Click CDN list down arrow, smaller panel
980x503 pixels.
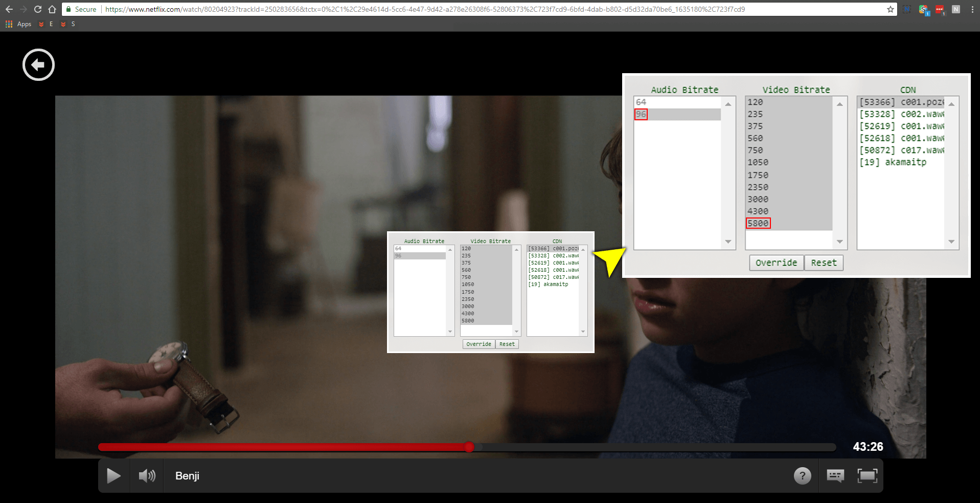click(x=583, y=332)
